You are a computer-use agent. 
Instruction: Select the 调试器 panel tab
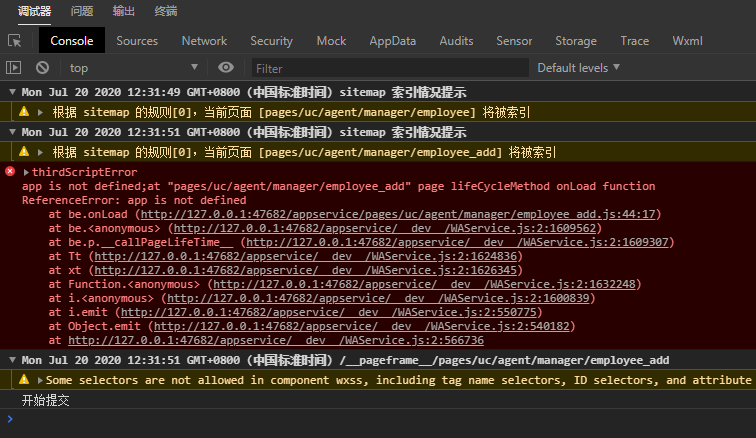click(x=34, y=11)
